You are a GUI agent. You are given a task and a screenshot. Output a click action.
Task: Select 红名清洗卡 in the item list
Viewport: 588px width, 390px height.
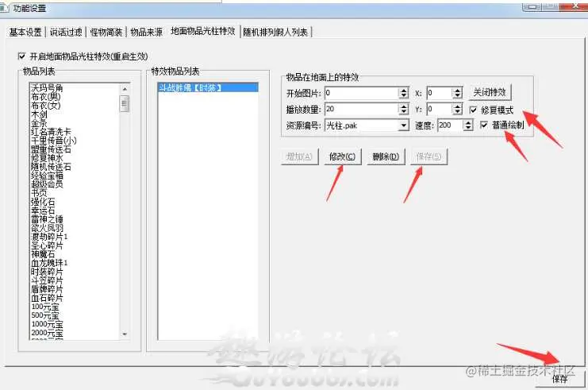[51, 132]
